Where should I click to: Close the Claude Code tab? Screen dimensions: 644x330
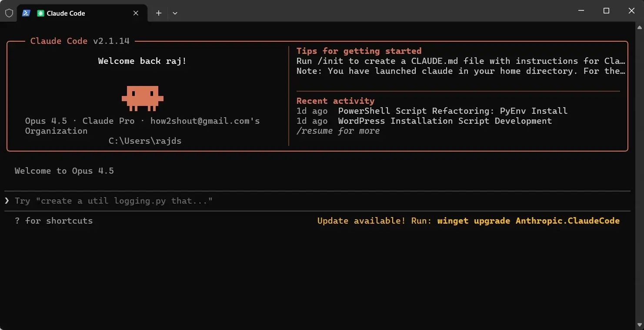coord(135,13)
